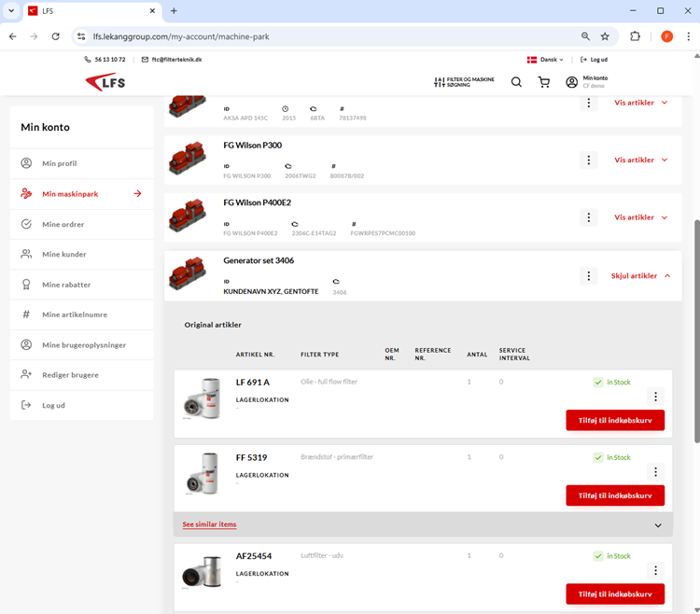
Task: Open three-dot menu for Generator set 3406
Action: 588,276
